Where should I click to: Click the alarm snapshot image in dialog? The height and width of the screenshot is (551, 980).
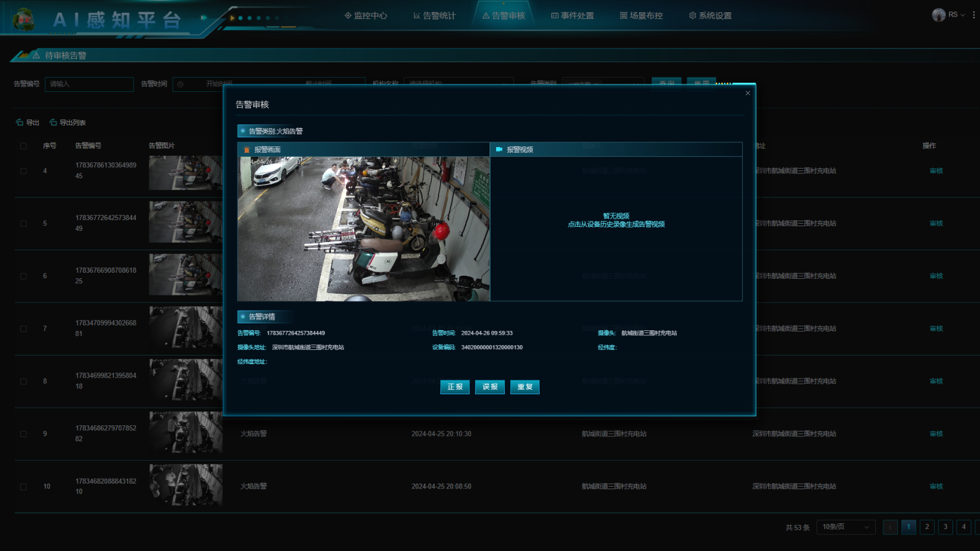(364, 229)
